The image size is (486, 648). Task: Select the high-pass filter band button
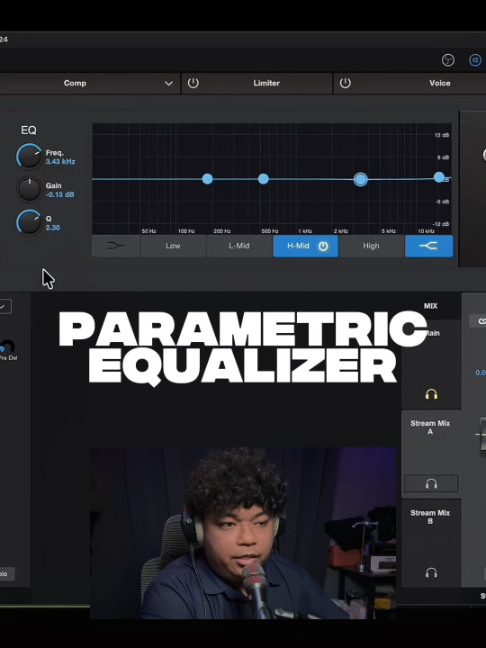(x=116, y=246)
